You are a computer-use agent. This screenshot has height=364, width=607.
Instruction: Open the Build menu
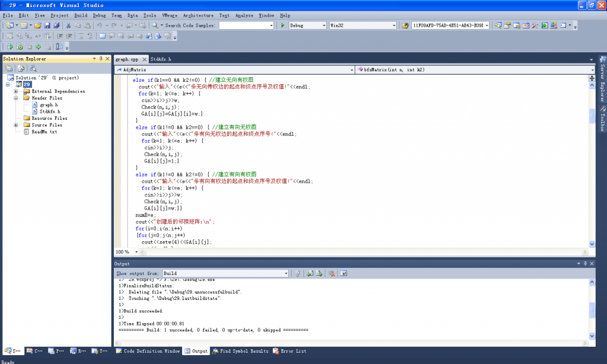point(81,15)
